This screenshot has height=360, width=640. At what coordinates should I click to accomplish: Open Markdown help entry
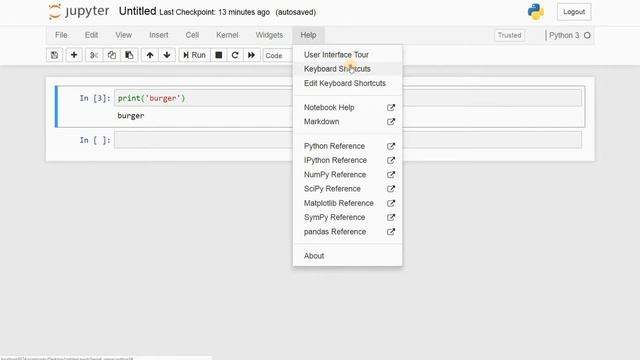(x=347, y=122)
